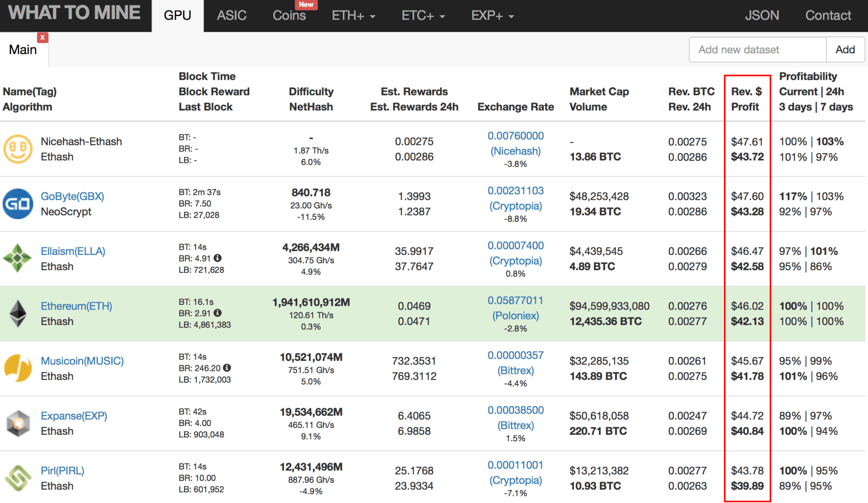Image resolution: width=868 pixels, height=503 pixels.
Task: Click the Rev. BTC column header
Action: (691, 92)
